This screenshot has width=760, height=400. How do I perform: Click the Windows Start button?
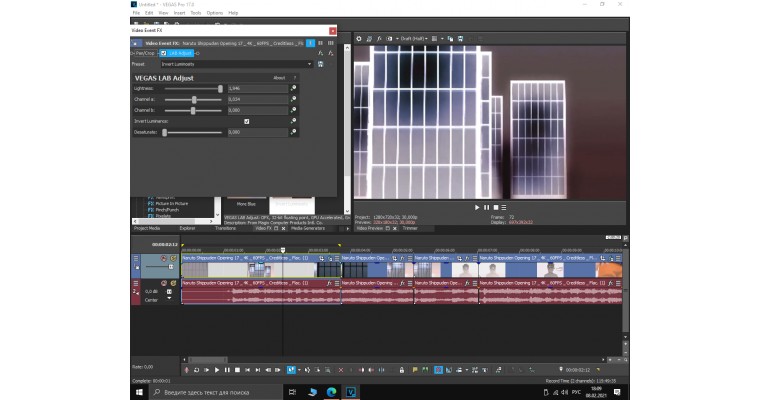[x=137, y=392]
